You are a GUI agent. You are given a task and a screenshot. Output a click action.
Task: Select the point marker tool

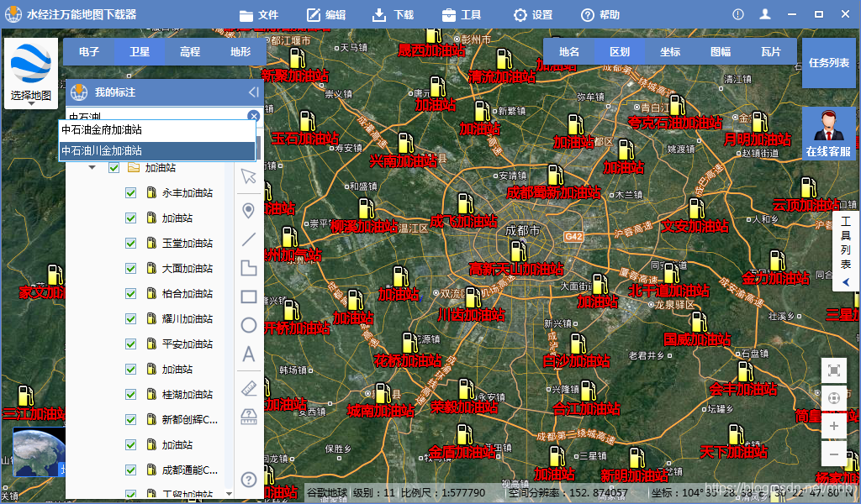[x=249, y=211]
